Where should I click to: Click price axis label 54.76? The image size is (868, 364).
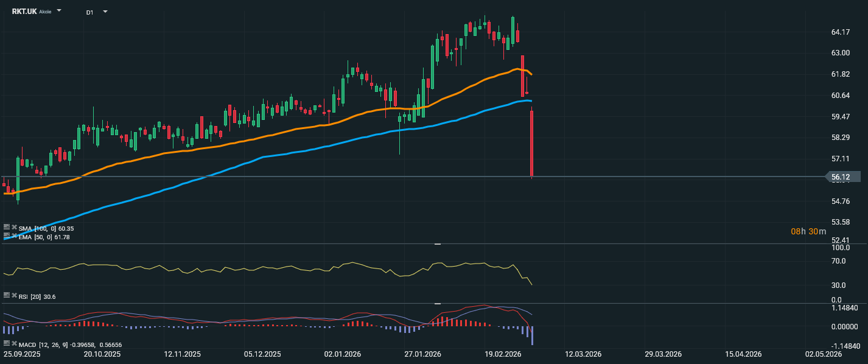(x=841, y=201)
